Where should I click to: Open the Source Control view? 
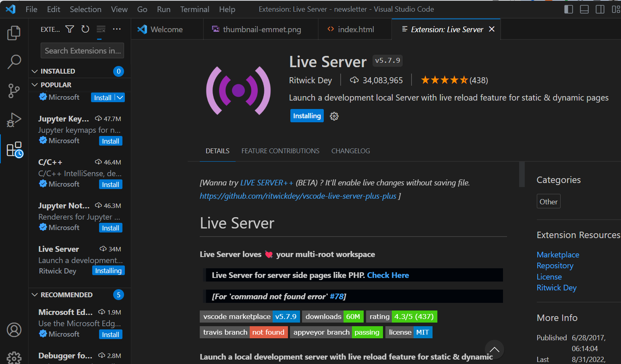tap(14, 91)
